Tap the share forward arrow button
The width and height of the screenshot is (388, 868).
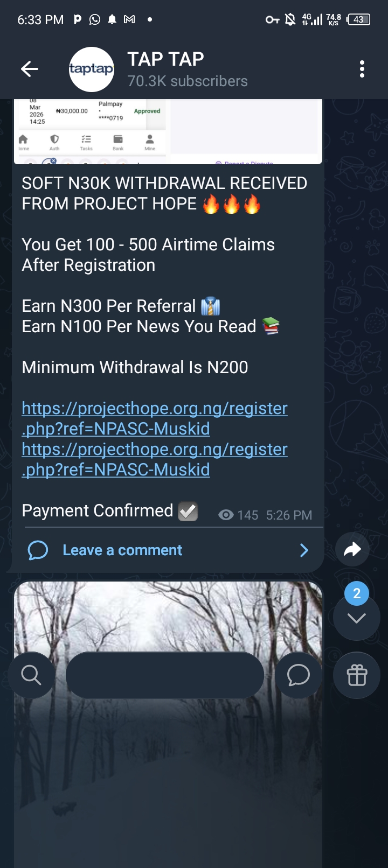click(352, 549)
